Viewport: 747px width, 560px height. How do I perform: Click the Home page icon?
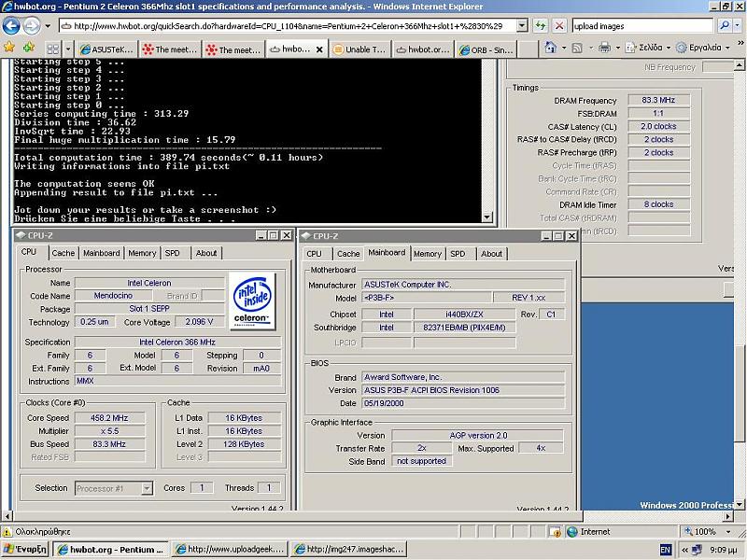pos(551,48)
